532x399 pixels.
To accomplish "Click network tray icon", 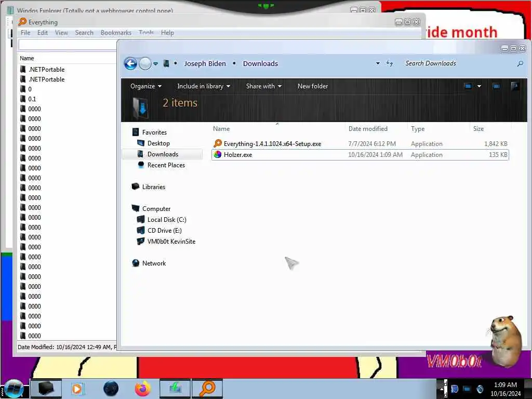I will (467, 389).
